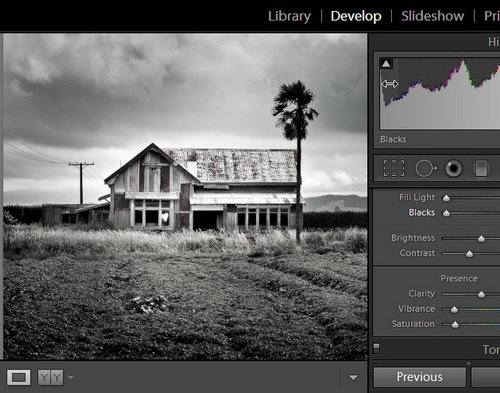Switch to the Develop module
This screenshot has height=393, width=500.
(356, 16)
